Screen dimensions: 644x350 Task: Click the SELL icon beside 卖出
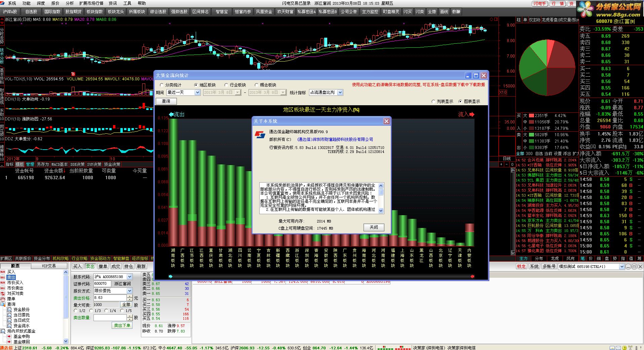click(x=3, y=277)
